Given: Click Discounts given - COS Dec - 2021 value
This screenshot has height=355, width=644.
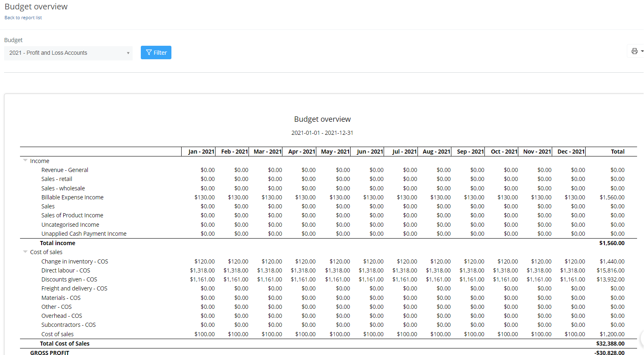Looking at the screenshot, I should pos(573,279).
